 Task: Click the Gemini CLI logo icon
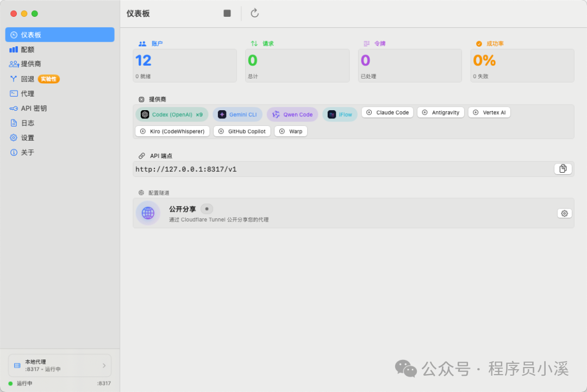point(222,115)
